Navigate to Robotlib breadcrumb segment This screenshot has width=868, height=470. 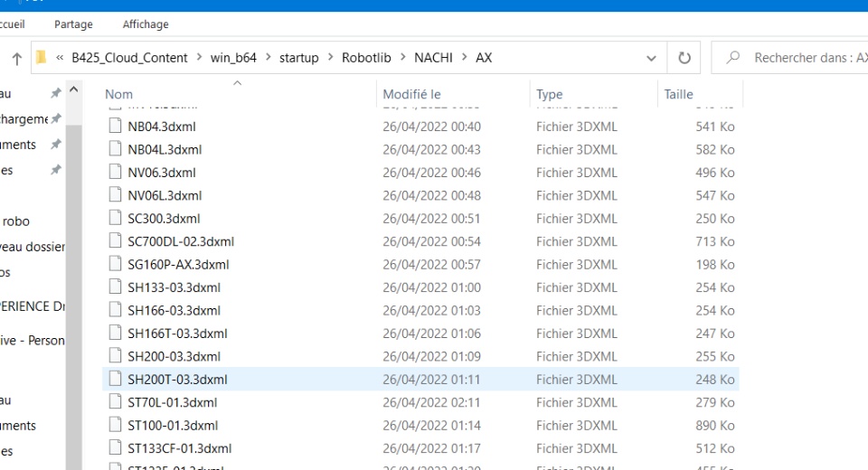click(x=366, y=58)
